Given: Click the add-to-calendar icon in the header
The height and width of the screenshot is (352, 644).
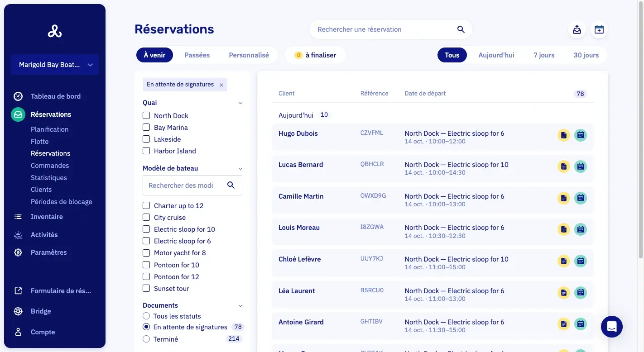Looking at the screenshot, I should tap(599, 29).
